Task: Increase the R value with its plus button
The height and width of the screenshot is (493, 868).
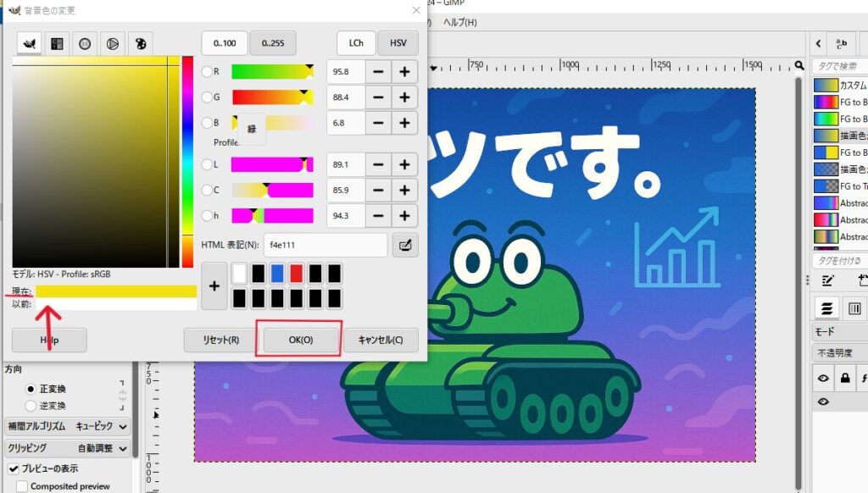Action: pos(404,72)
